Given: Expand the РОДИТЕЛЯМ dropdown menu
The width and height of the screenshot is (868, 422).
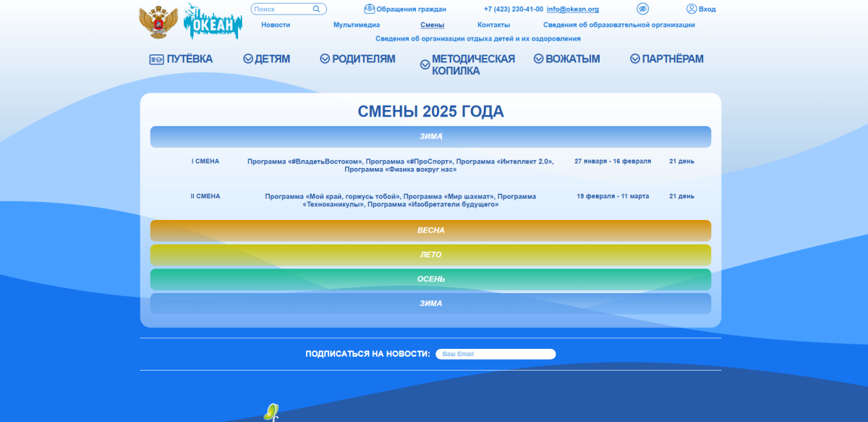Looking at the screenshot, I should coord(357,59).
